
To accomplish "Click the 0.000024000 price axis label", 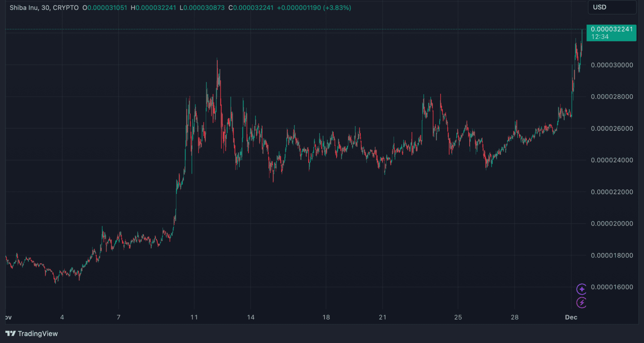I will click(x=612, y=160).
